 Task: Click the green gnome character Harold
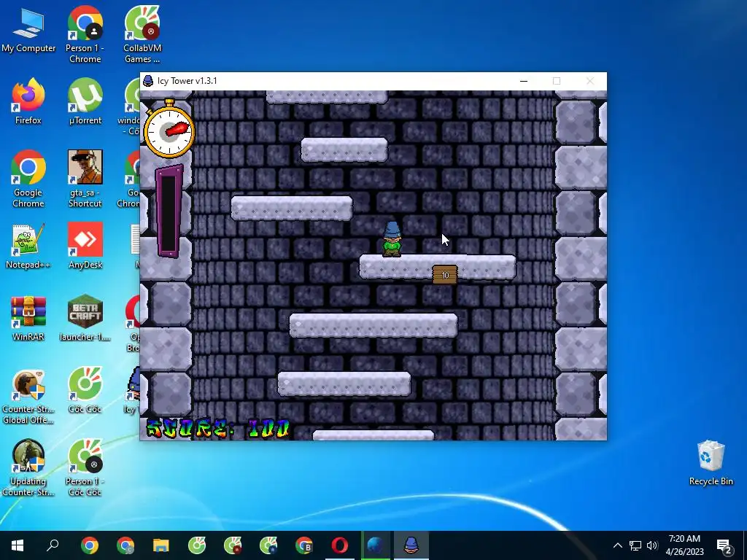[392, 239]
